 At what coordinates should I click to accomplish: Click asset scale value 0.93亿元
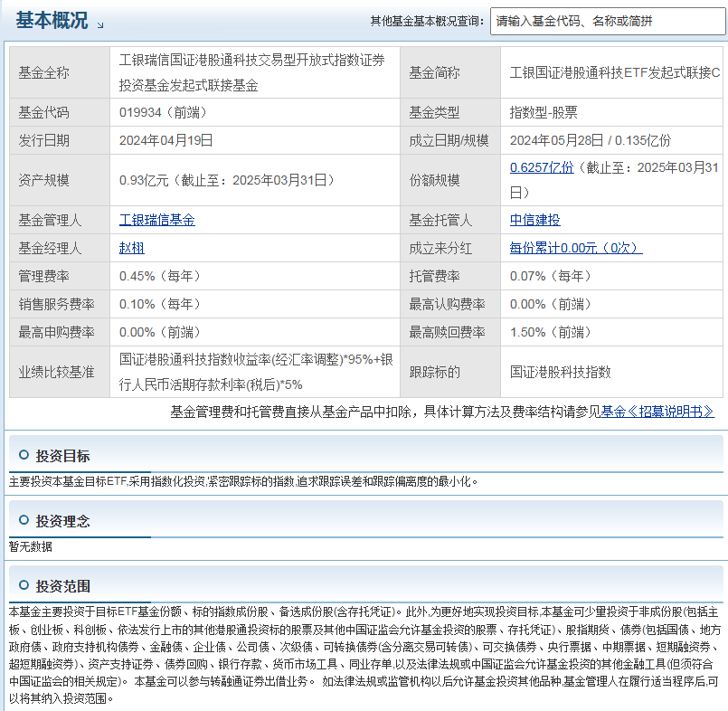144,180
